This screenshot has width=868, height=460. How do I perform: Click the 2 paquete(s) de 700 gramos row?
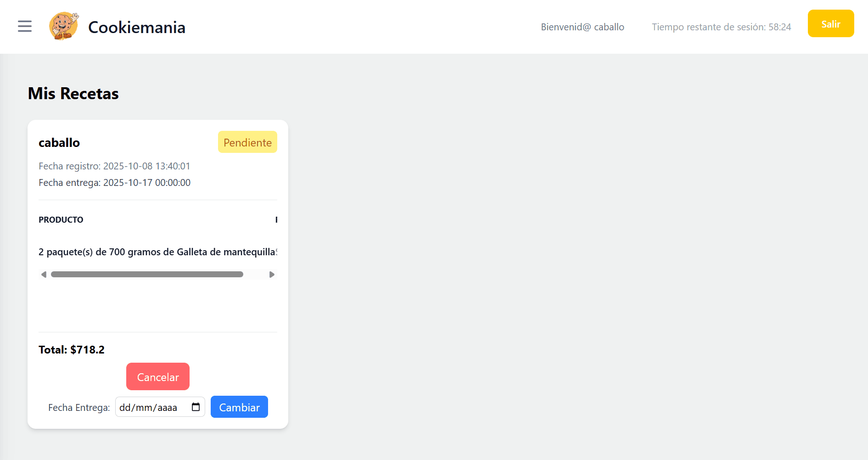pyautogui.click(x=158, y=252)
